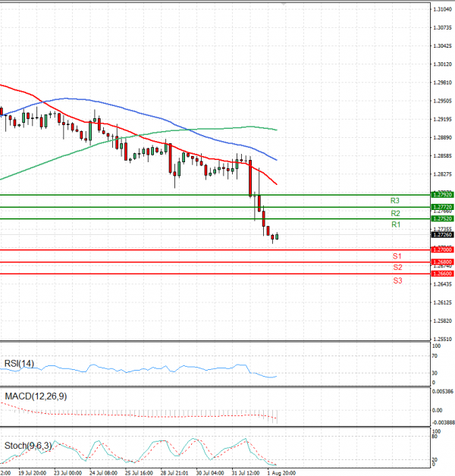Click the 1.28585 price axis value
Screen dimensions: 455x476
[x=443, y=155]
